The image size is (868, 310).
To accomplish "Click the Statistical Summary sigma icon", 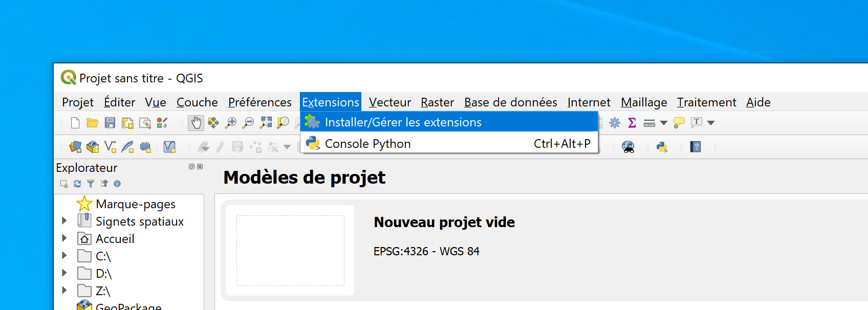I will (x=632, y=123).
